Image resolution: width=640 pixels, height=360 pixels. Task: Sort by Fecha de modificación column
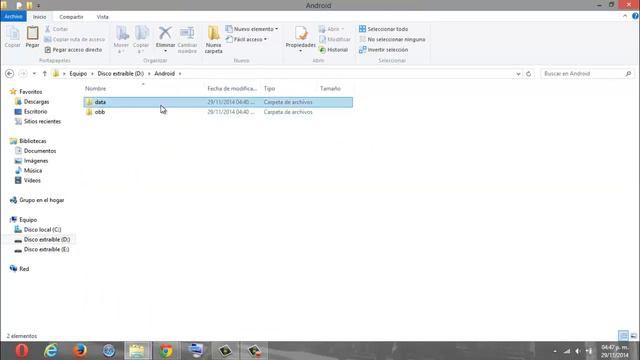[x=232, y=89]
